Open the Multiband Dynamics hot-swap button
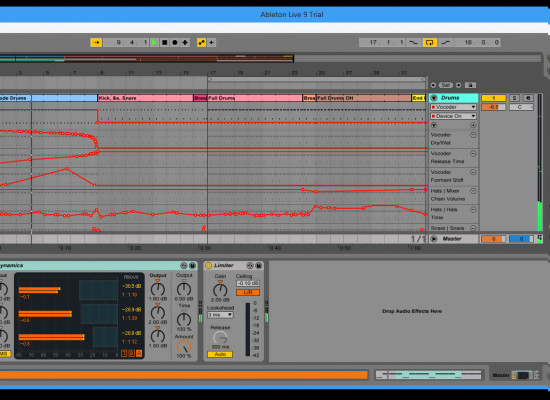Viewport: 550px width, 400px height. tap(184, 266)
